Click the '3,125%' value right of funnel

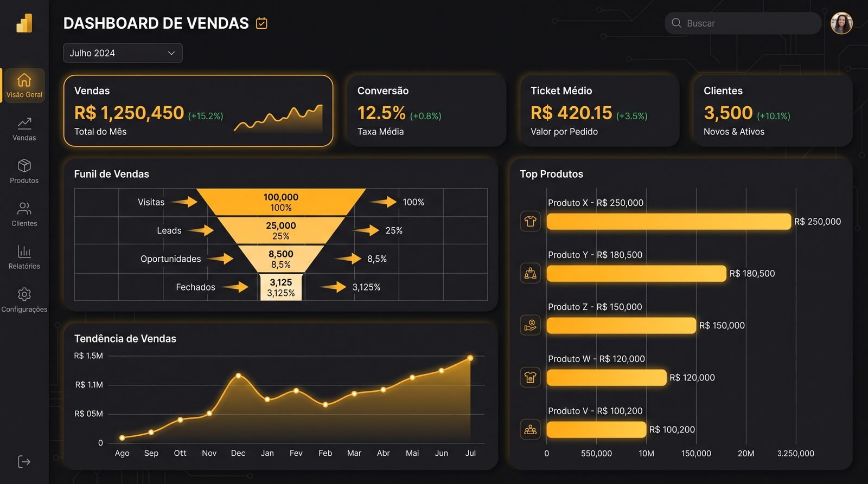(366, 287)
